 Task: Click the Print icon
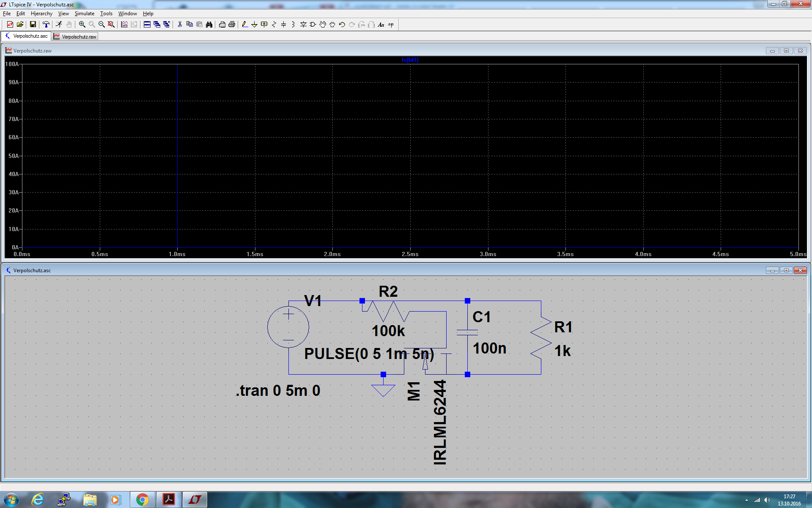click(232, 25)
